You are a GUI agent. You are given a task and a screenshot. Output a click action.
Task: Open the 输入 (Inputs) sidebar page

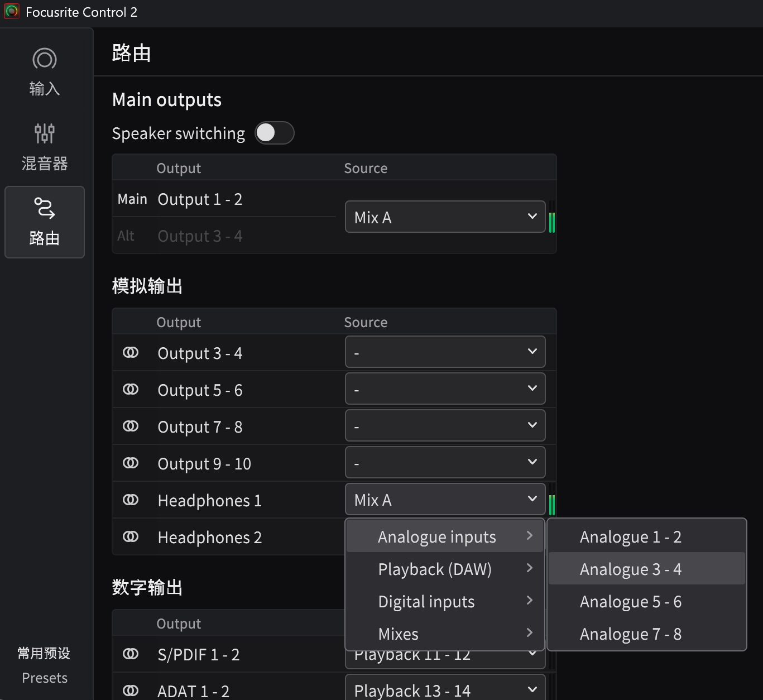[x=45, y=73]
